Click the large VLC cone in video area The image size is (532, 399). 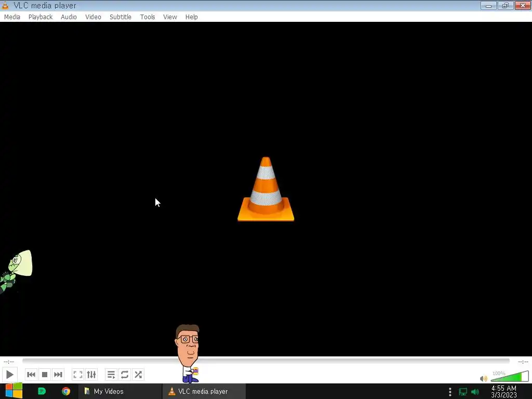click(x=266, y=189)
